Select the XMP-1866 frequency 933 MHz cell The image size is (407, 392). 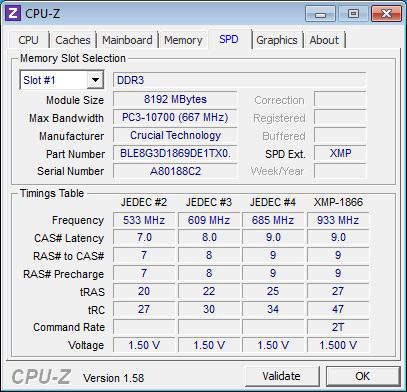(338, 220)
